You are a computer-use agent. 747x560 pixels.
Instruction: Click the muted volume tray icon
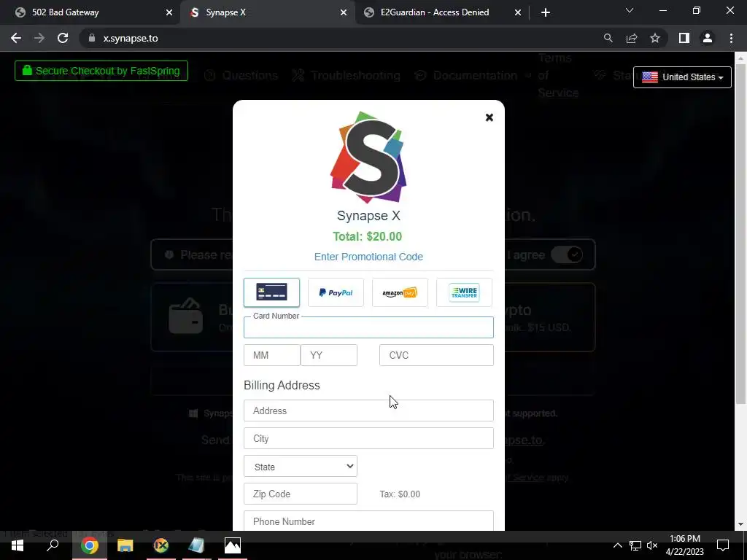pos(652,545)
